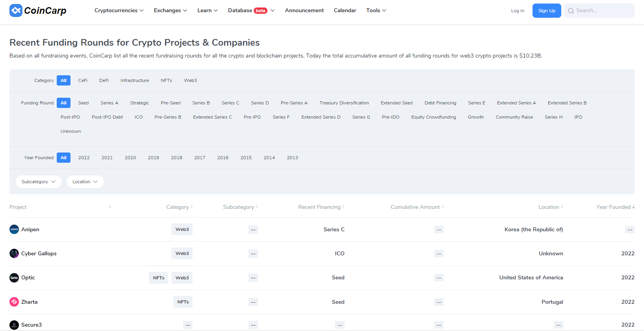
Task: Click the Log In link
Action: point(518,11)
